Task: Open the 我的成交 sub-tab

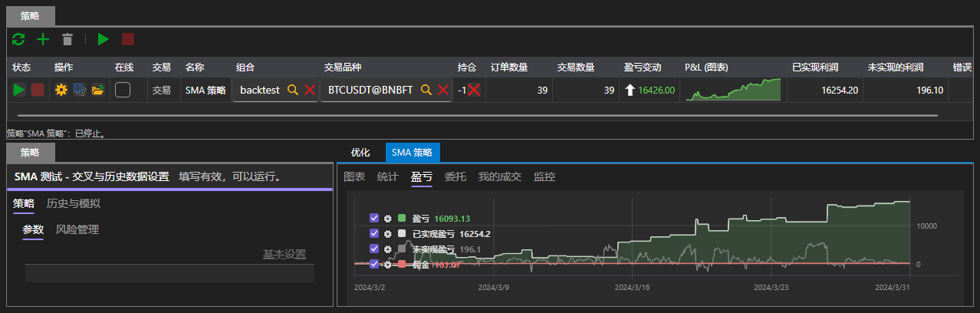Action: (x=500, y=176)
